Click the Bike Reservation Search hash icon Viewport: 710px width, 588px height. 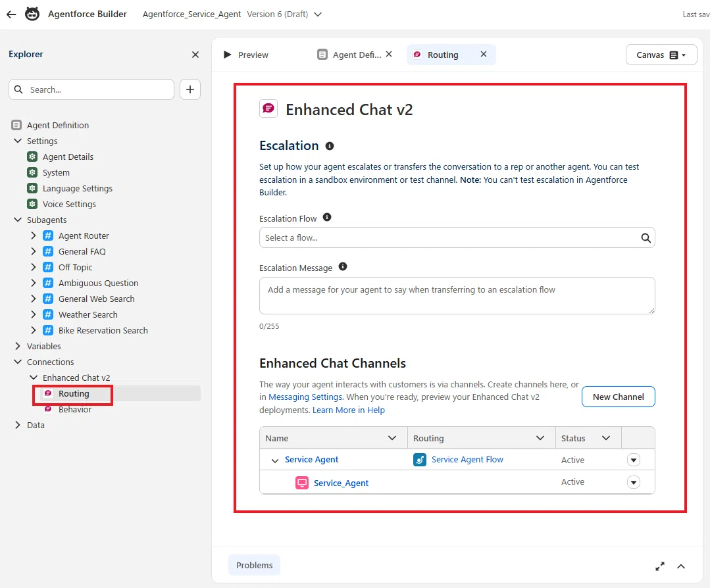pos(48,330)
